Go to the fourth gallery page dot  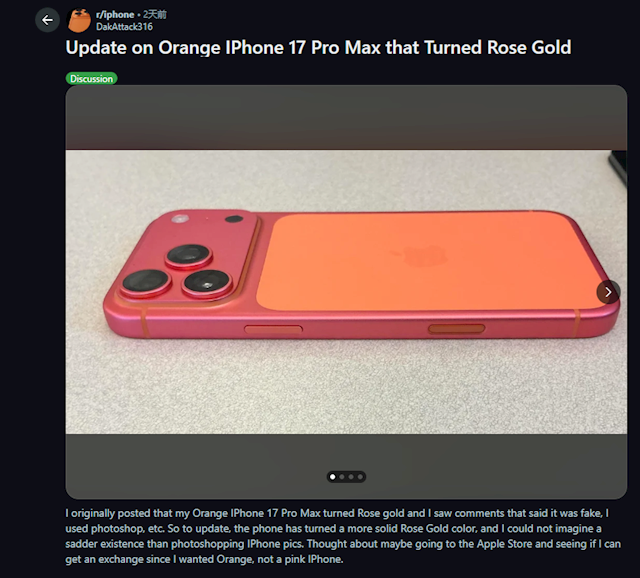click(360, 477)
